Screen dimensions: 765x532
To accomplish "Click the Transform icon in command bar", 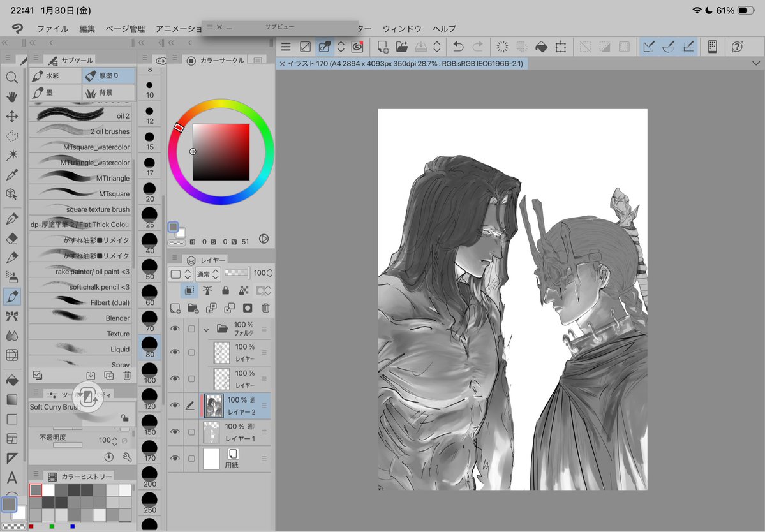I will 561,47.
